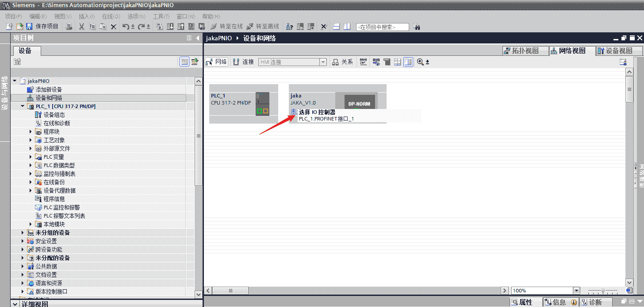Toggle the 连接 connections mode button

click(x=243, y=62)
